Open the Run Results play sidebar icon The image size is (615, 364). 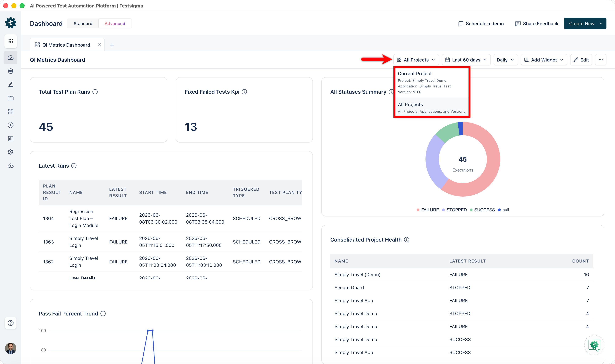coord(10,125)
